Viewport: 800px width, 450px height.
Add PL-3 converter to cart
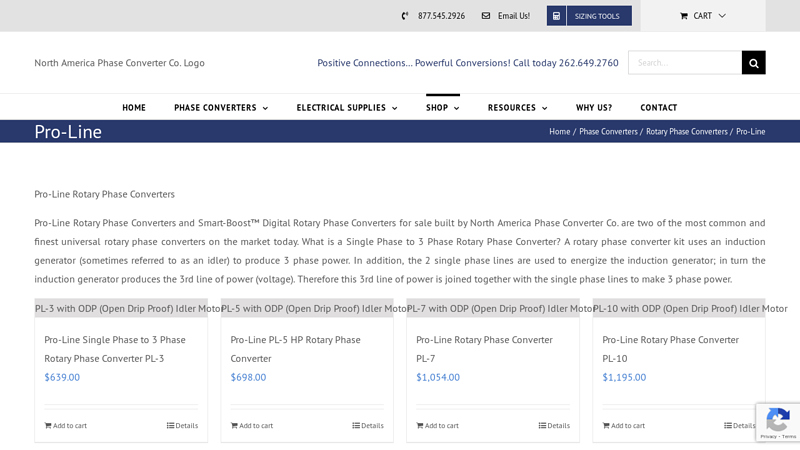tap(66, 426)
